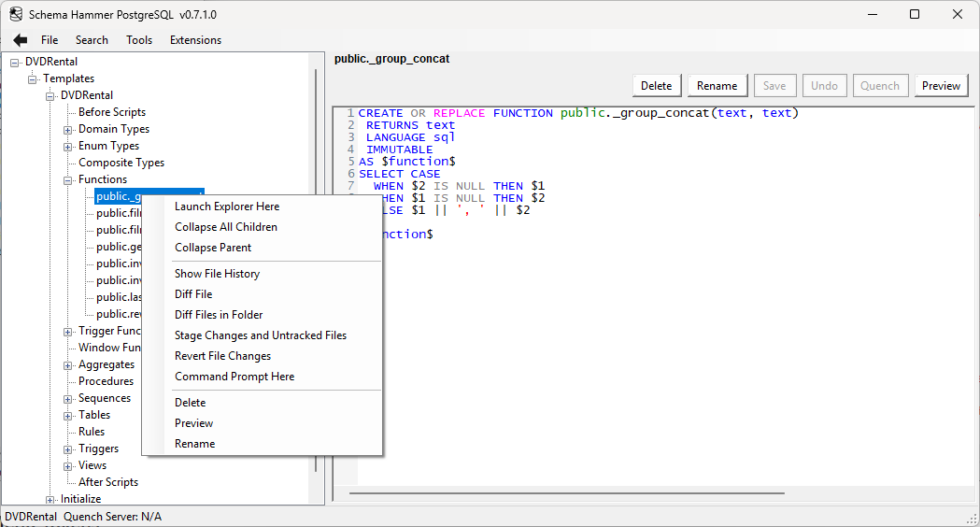Expand the Enum Types node

67,147
